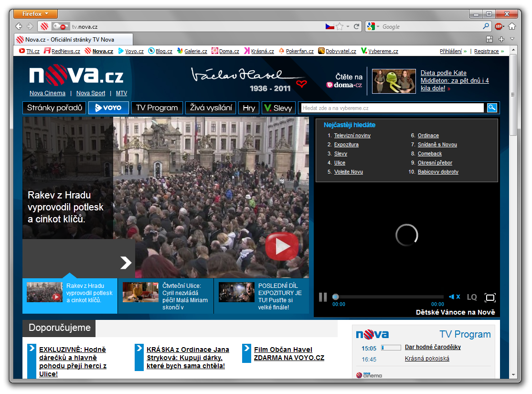The image size is (532, 394).
Task: Open the Stránky pořadů menu
Action: coord(54,108)
